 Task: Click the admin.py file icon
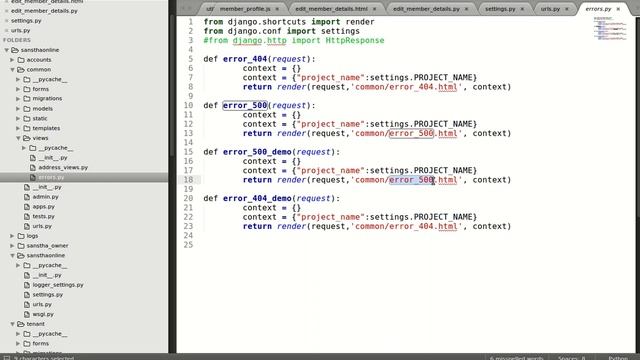click(27, 197)
